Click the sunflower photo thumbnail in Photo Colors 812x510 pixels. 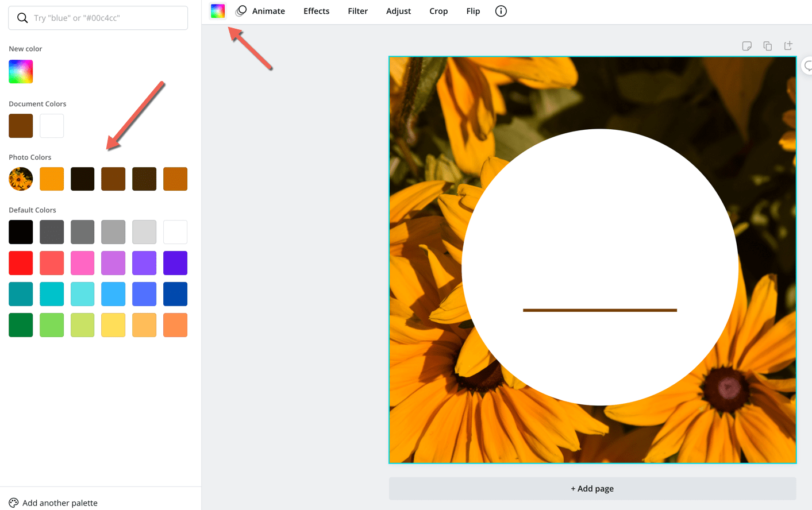point(21,179)
